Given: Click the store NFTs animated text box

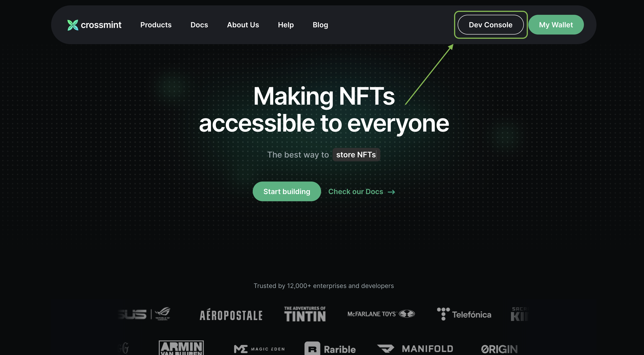Looking at the screenshot, I should pos(356,155).
